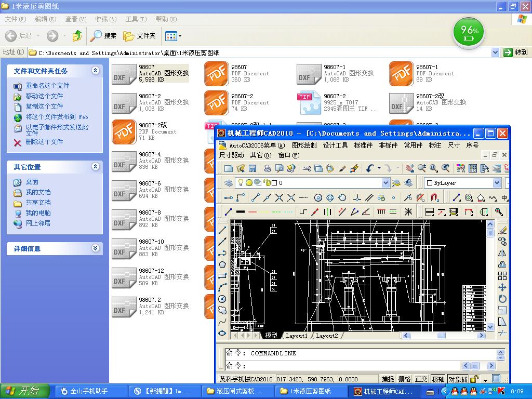Click the Print icon in CAD toolbar

pos(268,168)
